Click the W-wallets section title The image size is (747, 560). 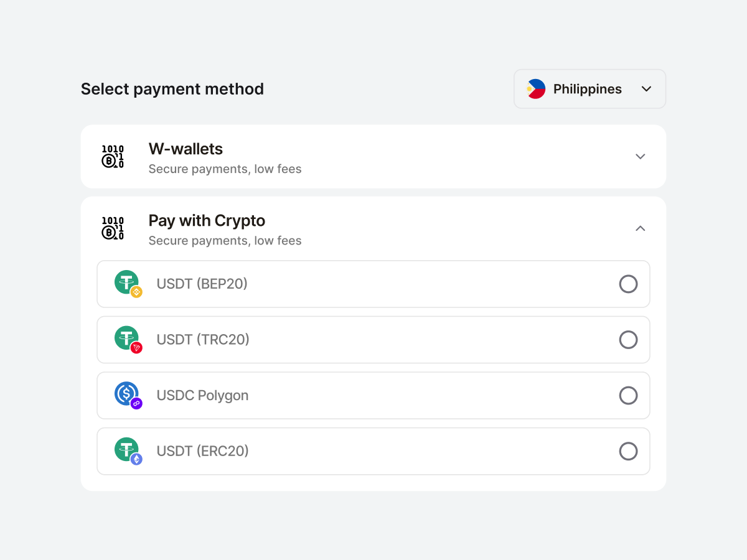185,149
